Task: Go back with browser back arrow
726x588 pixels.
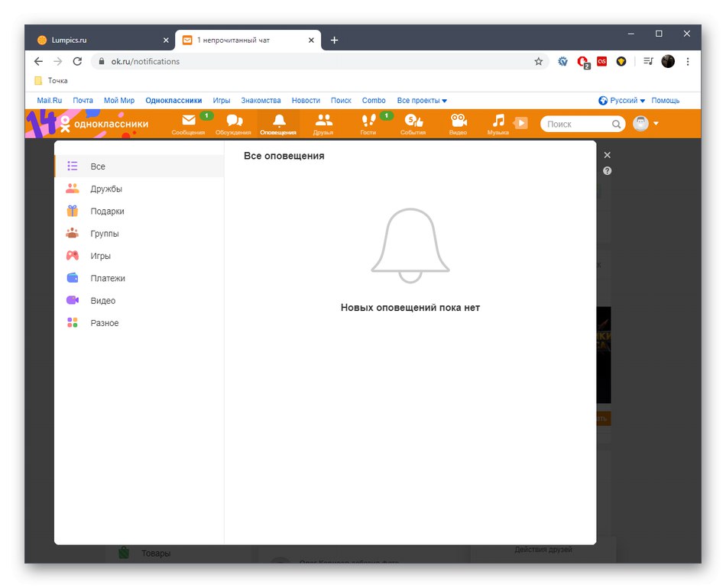Action: pyautogui.click(x=38, y=61)
